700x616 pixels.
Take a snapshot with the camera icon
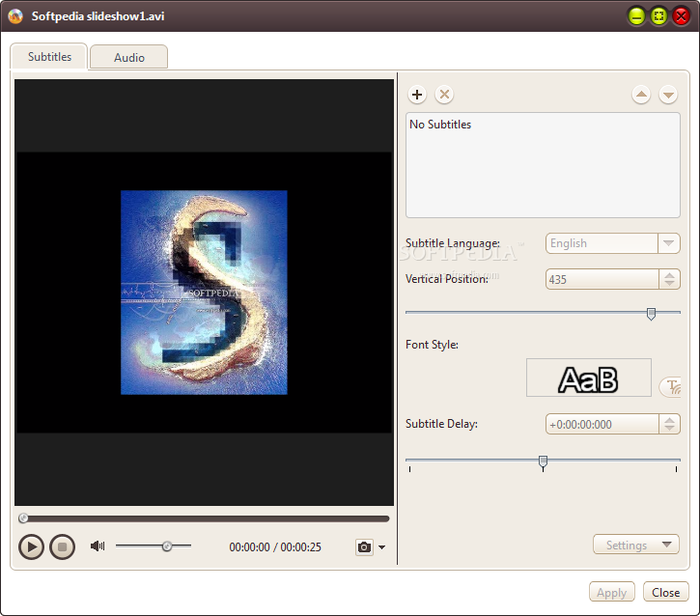(364, 547)
